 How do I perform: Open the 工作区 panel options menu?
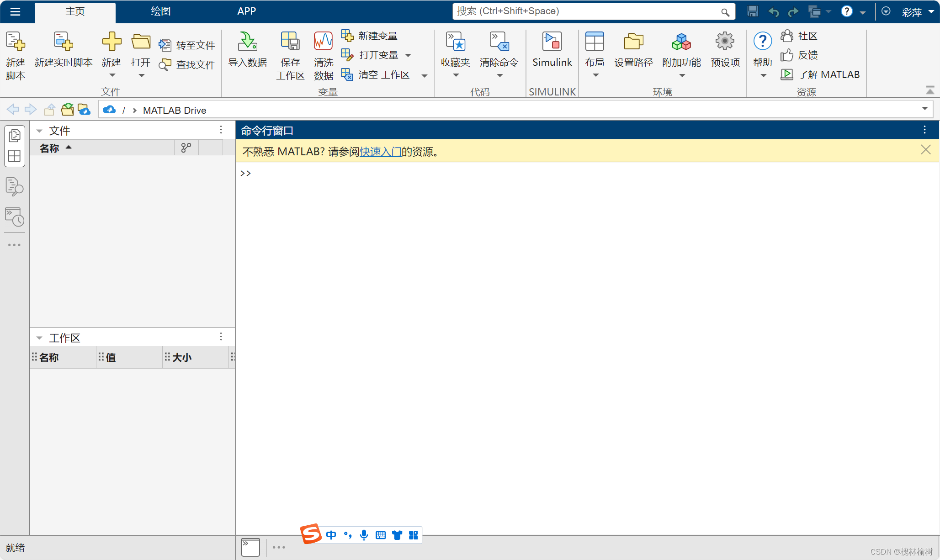click(x=221, y=337)
